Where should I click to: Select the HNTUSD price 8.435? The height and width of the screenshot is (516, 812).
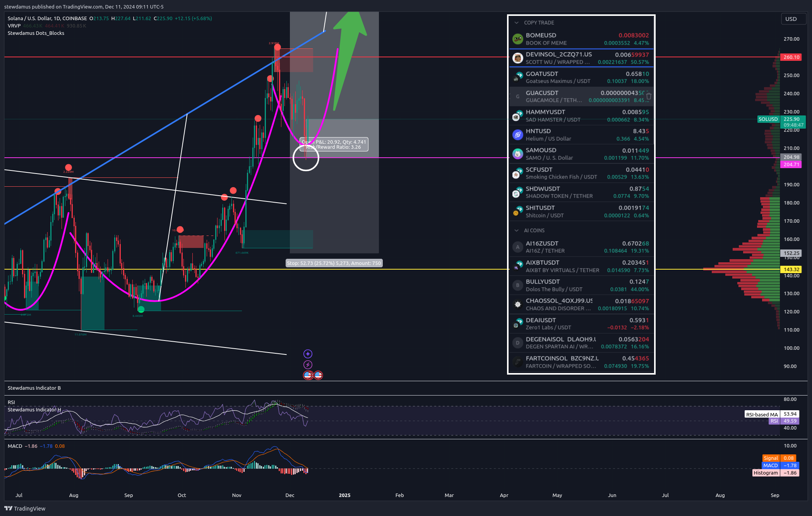point(641,131)
